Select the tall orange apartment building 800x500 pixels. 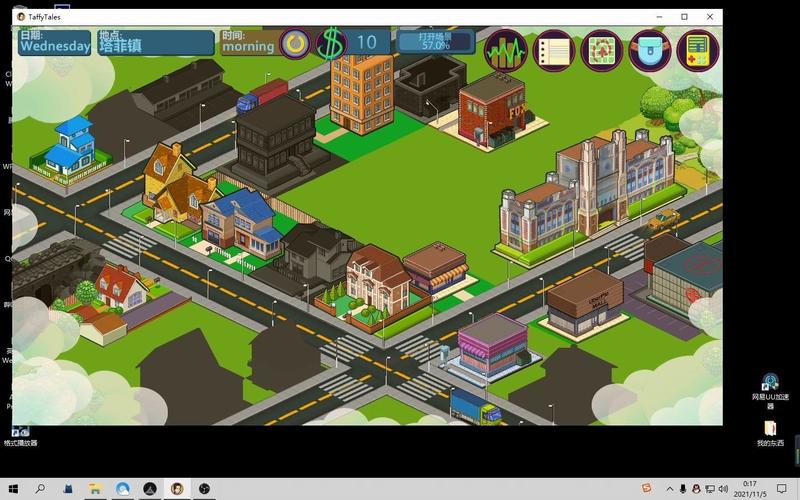(361, 90)
